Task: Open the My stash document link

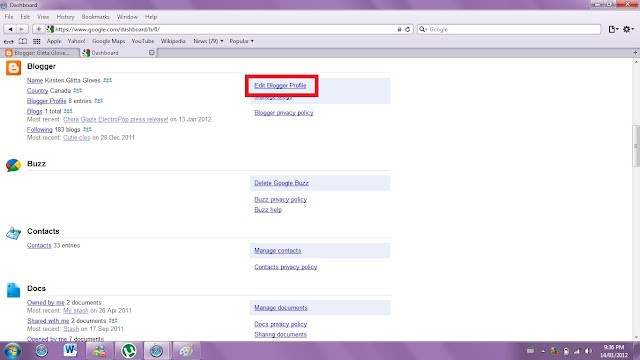Action: coord(76,311)
